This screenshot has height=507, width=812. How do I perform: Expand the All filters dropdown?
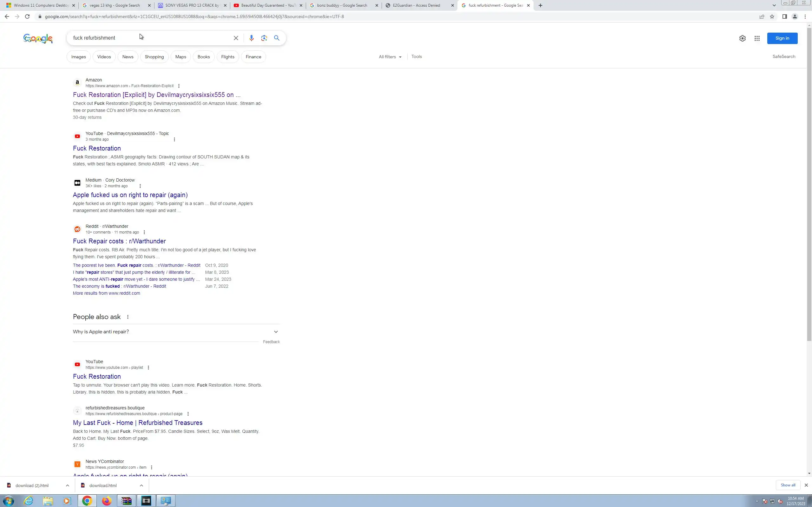[390, 57]
